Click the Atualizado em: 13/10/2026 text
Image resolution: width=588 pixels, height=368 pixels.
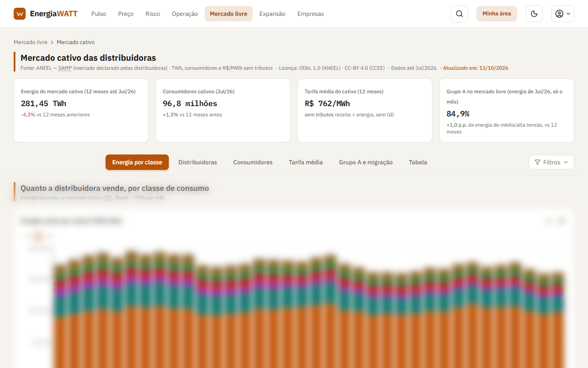point(476,68)
